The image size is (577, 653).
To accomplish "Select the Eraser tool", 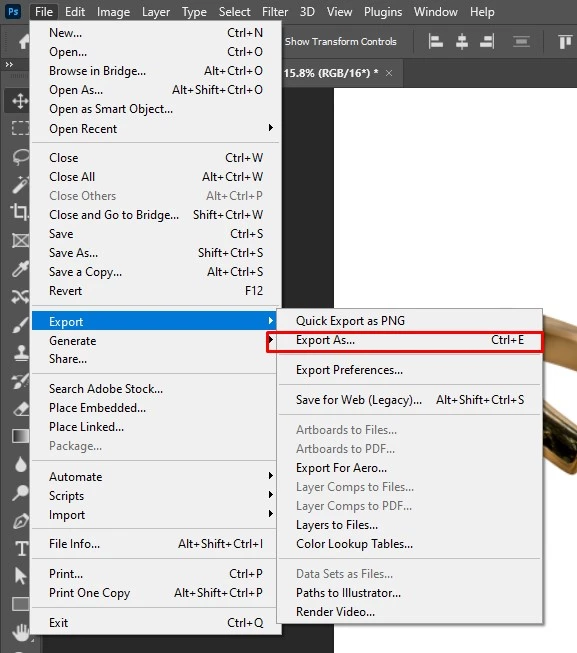I will 19,409.
